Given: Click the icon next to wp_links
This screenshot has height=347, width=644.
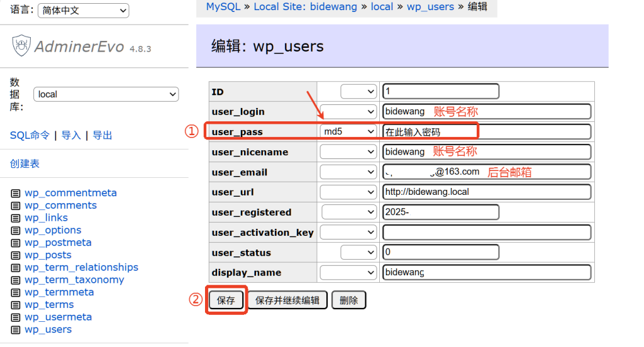Looking at the screenshot, I should 16,218.
